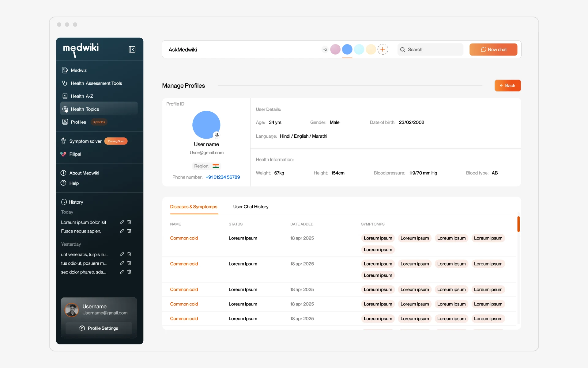
Task: Start a New chat
Action: coord(493,49)
